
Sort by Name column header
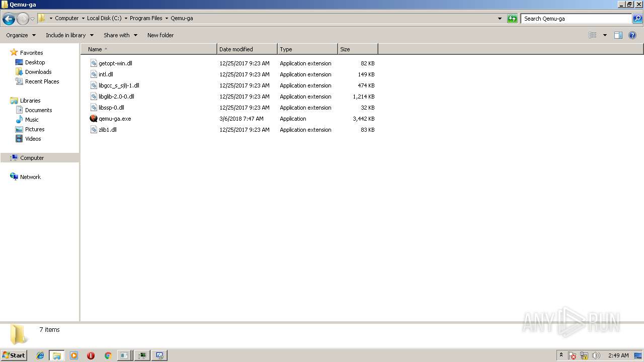coord(149,49)
